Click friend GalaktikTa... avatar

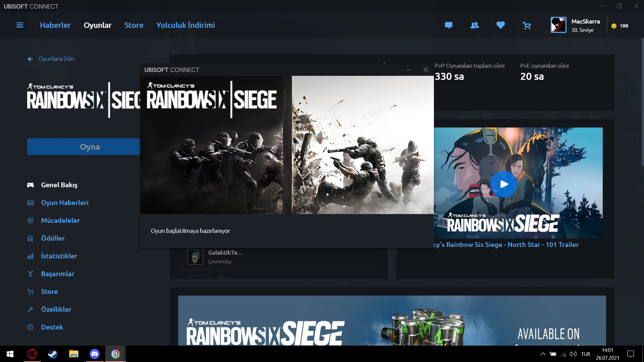(195, 257)
